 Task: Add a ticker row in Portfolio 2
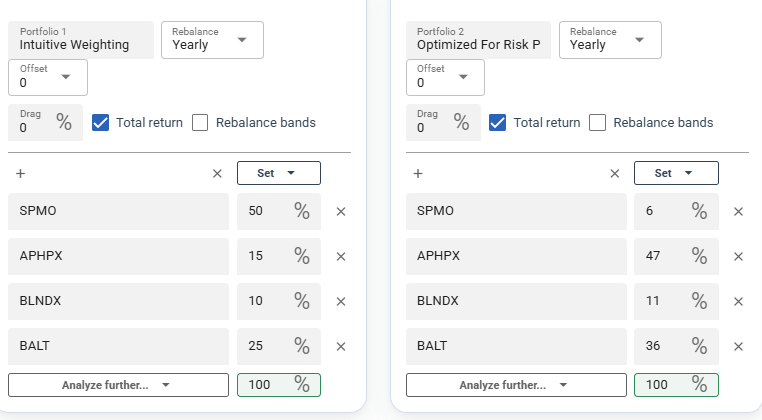(418, 174)
